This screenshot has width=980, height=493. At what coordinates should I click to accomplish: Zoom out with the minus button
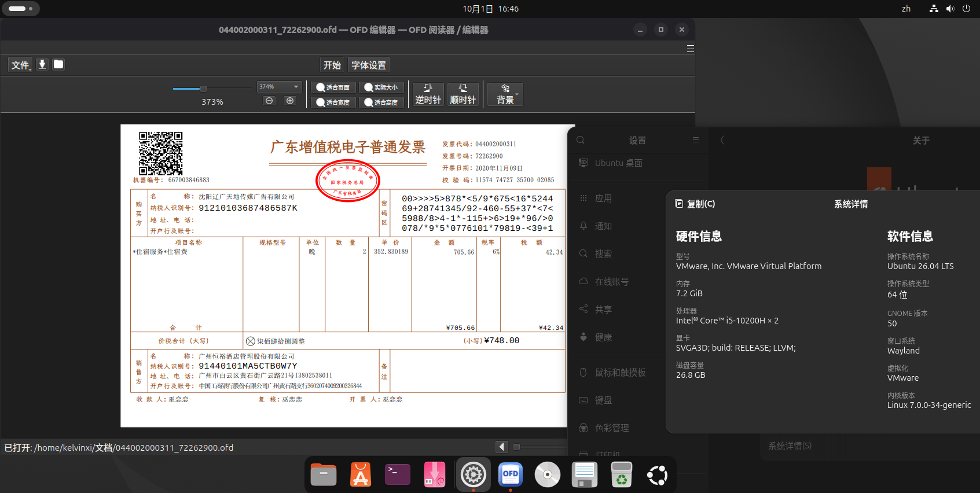point(269,101)
